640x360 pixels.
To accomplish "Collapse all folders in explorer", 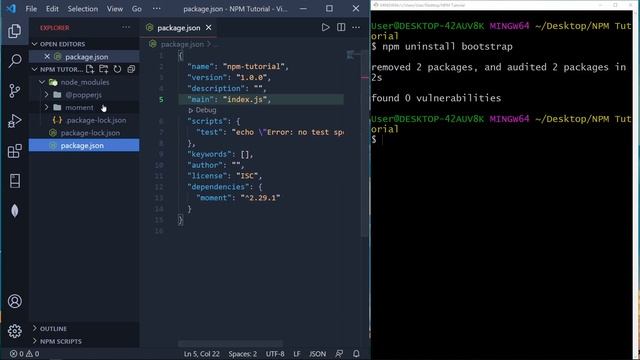I will click(131, 69).
